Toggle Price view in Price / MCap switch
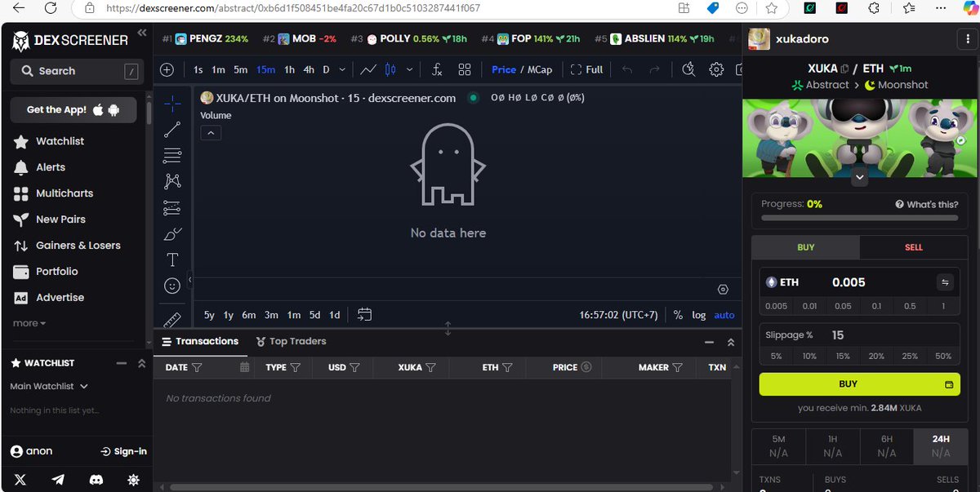Screen dimensions: 980x492 (x=504, y=70)
